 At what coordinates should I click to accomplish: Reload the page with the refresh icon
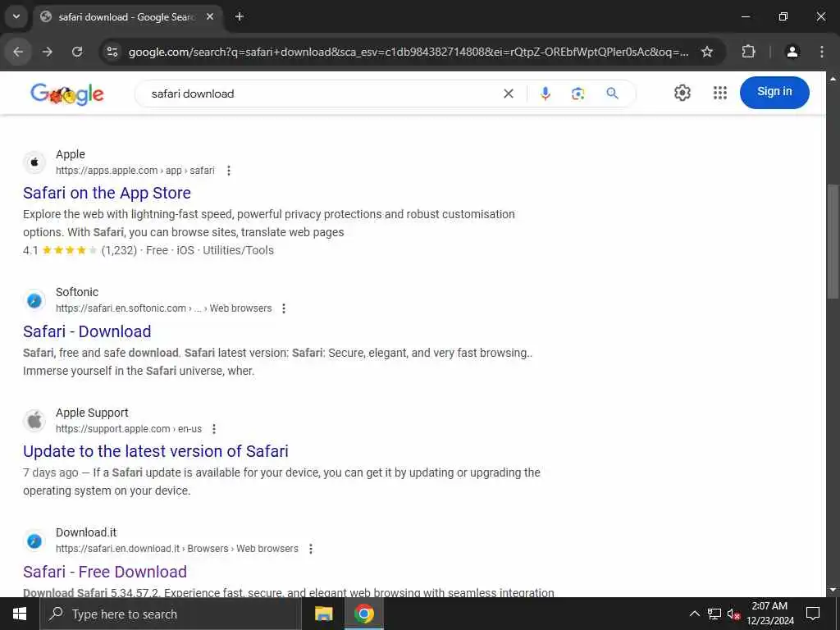tap(77, 52)
